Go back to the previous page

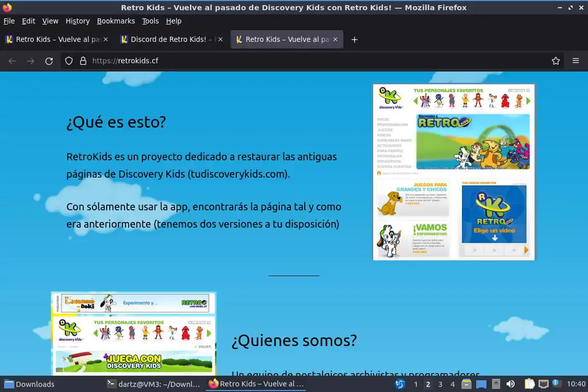pos(12,61)
